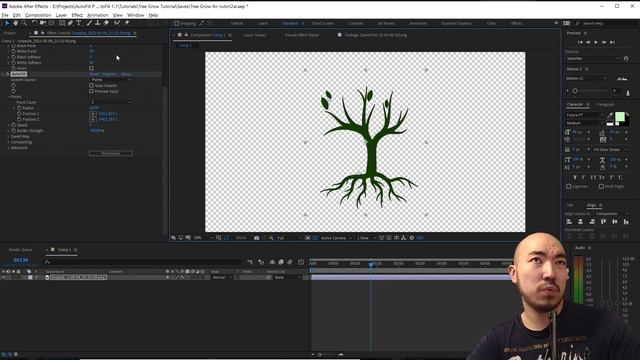640x360 pixels.
Task: Enable the View Growth checkbox
Action: [x=91, y=86]
